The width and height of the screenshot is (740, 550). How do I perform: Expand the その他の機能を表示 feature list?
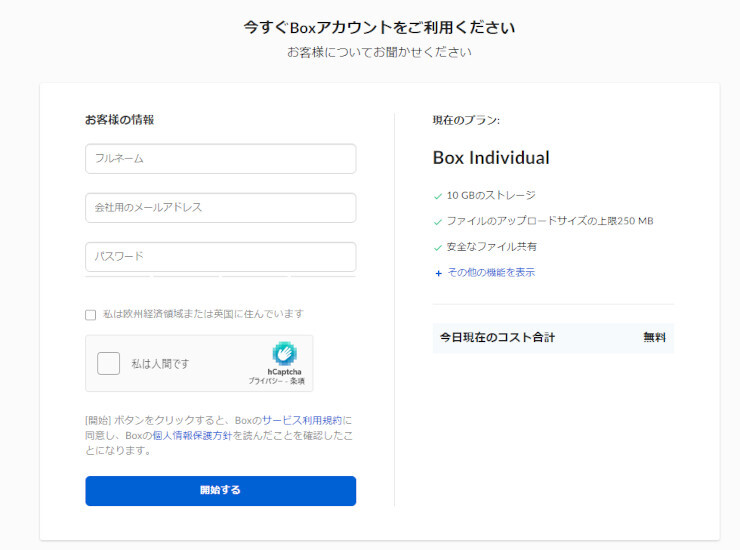click(490, 272)
